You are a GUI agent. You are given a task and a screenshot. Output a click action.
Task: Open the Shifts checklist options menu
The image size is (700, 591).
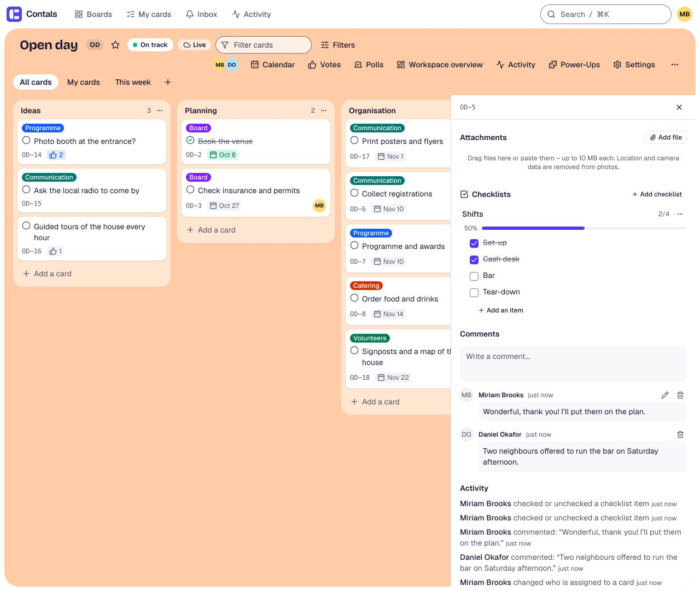[x=680, y=214]
